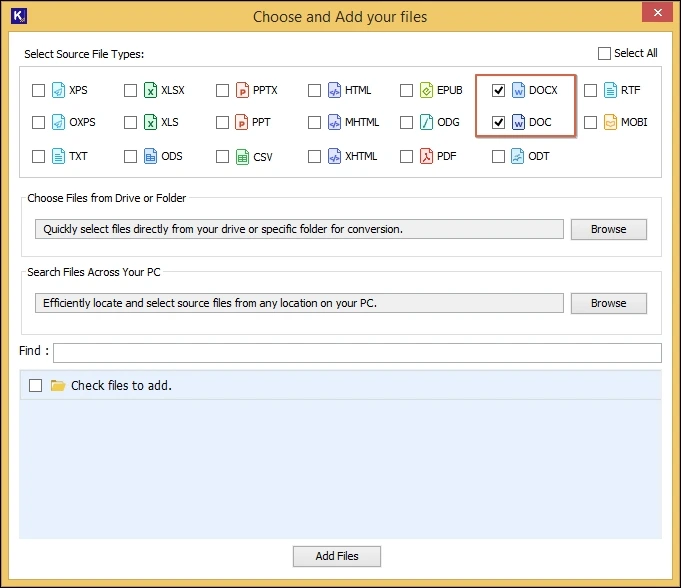Uncheck the DOCX checkbox
This screenshot has height=588, width=681.
(x=499, y=90)
